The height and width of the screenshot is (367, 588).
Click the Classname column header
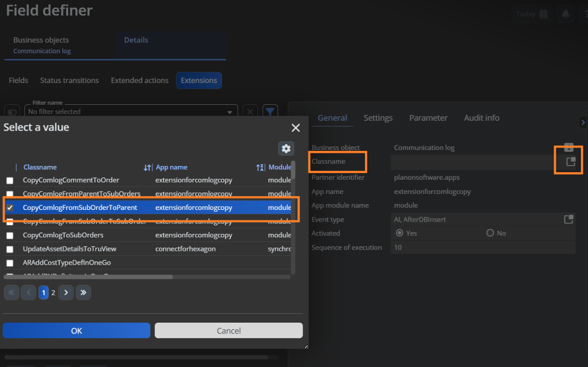pyautogui.click(x=40, y=167)
